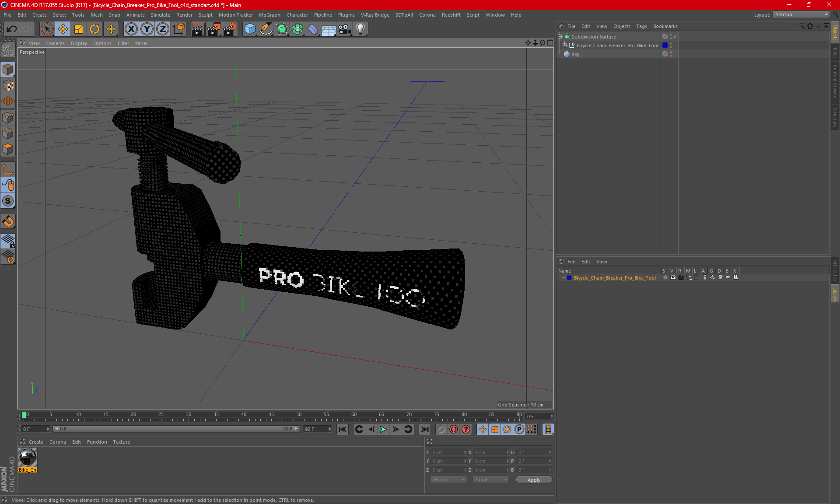Screen dimensions: 840x504
Task: Open the Objects side tab
Action: click(835, 32)
